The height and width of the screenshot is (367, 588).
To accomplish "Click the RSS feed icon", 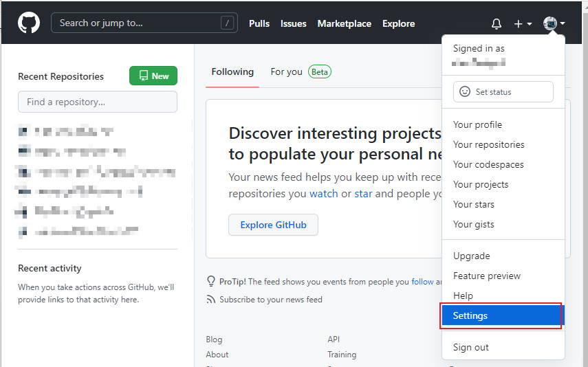I will tap(211, 299).
